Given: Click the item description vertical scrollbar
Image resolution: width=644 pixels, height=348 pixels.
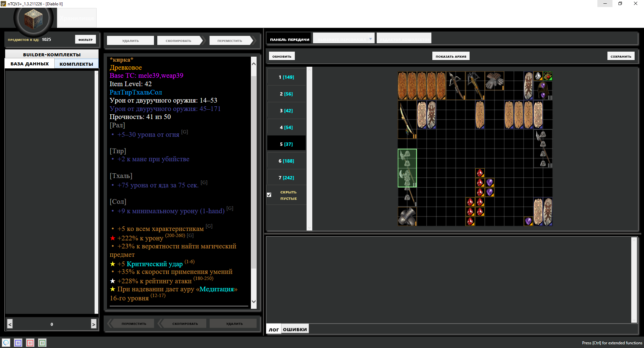Looking at the screenshot, I should [x=254, y=183].
